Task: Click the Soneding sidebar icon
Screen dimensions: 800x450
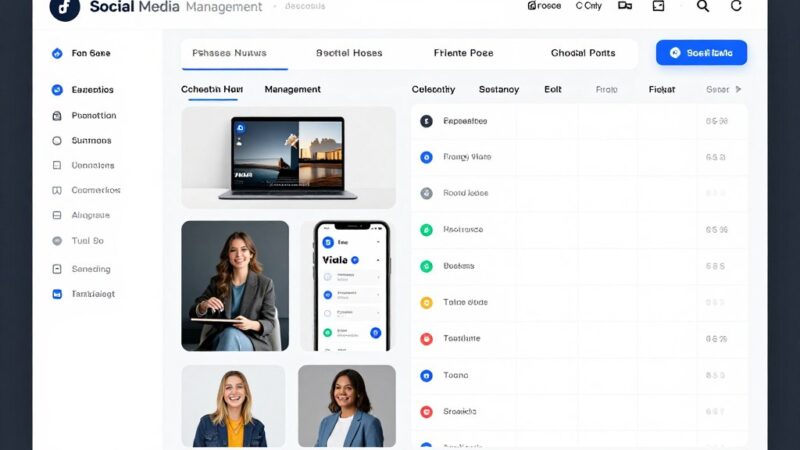Action: pos(57,269)
